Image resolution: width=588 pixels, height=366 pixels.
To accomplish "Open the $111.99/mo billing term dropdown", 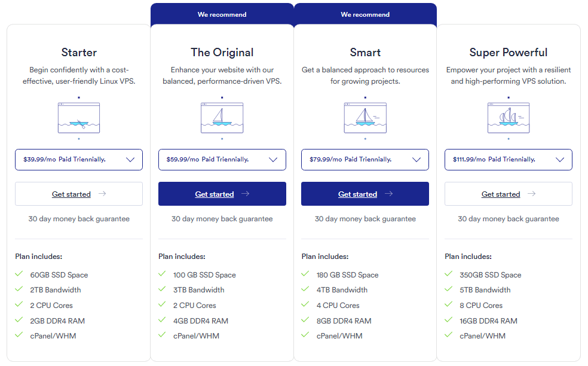I will point(509,160).
